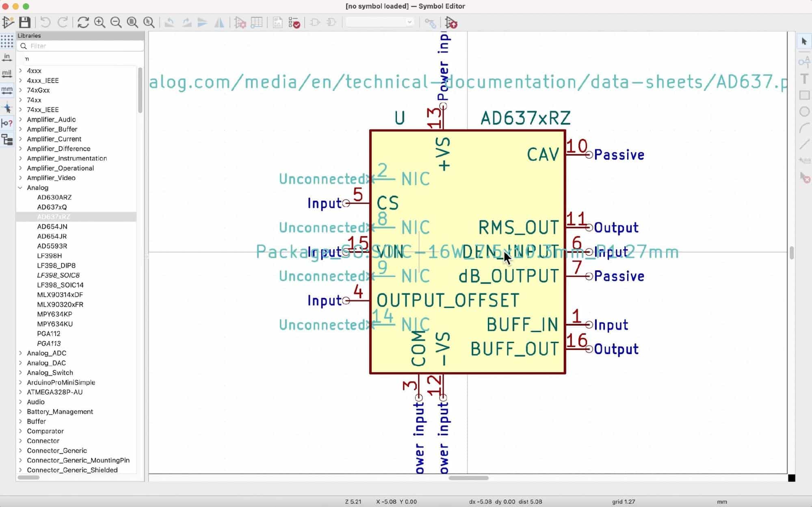The width and height of the screenshot is (812, 507).
Task: Zoom in on the symbol canvas
Action: point(100,22)
